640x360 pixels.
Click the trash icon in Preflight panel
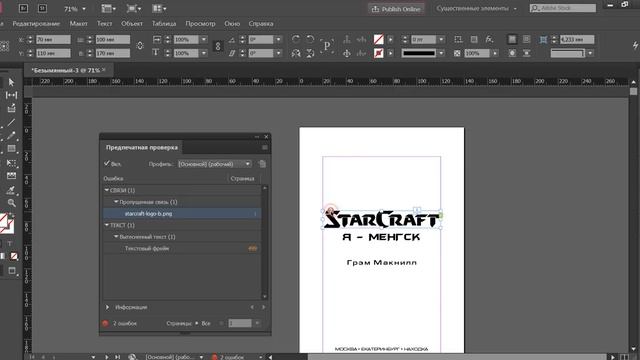[x=262, y=164]
